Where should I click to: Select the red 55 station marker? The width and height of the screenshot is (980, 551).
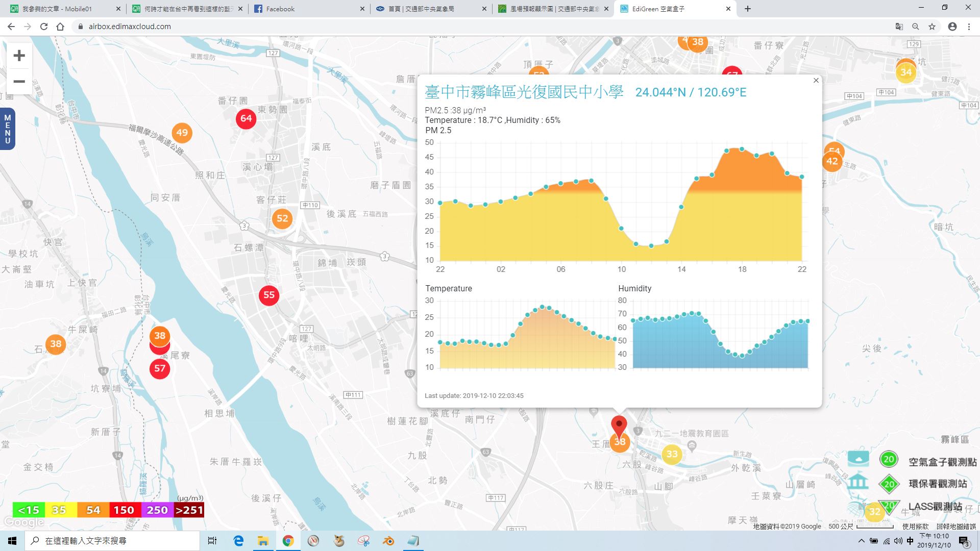pyautogui.click(x=269, y=295)
